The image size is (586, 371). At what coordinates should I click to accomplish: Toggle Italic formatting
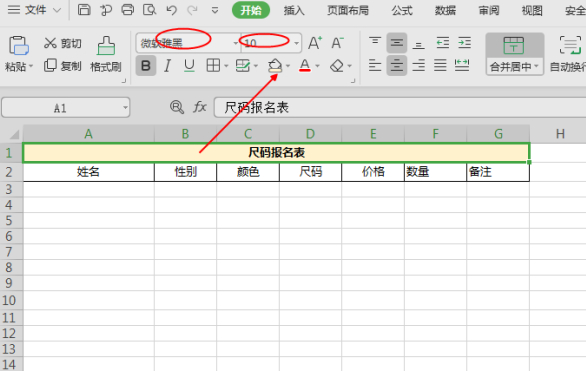[x=167, y=66]
